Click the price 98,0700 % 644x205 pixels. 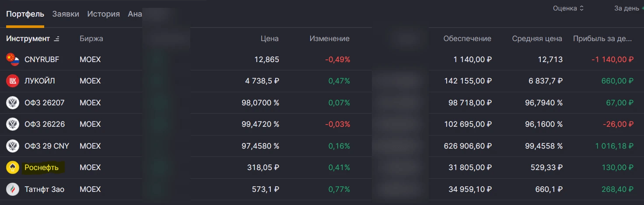coord(260,103)
